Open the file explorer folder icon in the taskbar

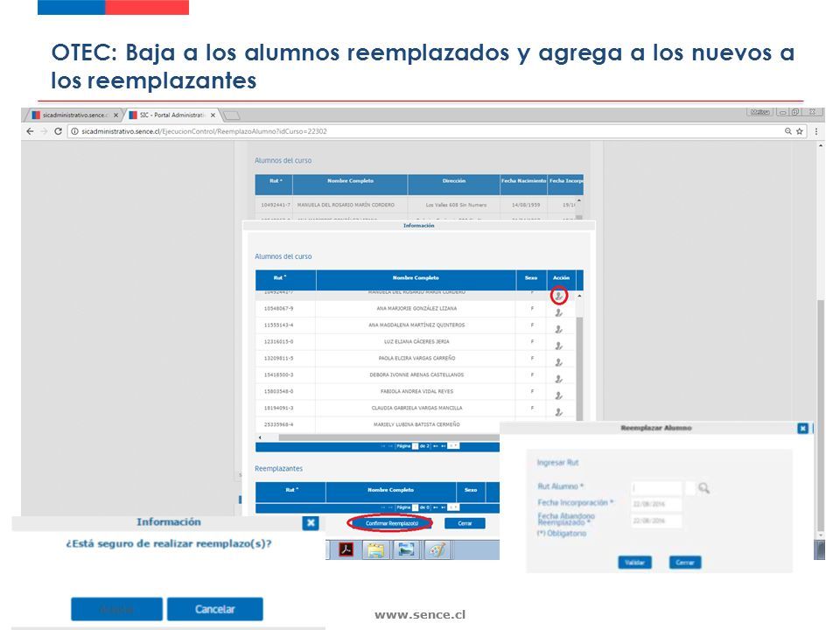tap(376, 549)
